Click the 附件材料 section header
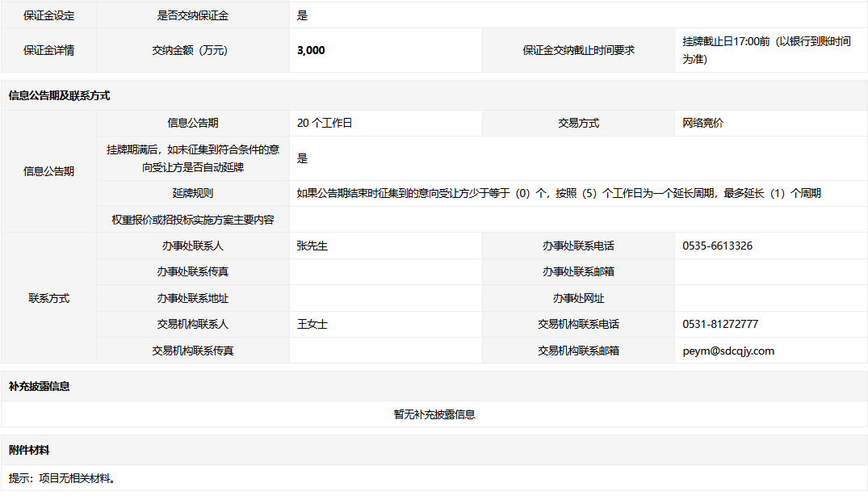This screenshot has height=500, width=868. pyautogui.click(x=29, y=450)
